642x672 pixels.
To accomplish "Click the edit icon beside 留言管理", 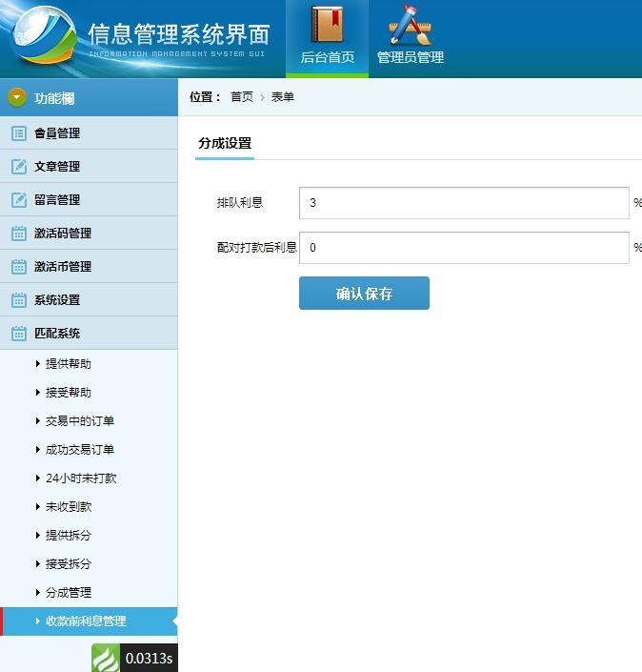I will click(x=19, y=200).
